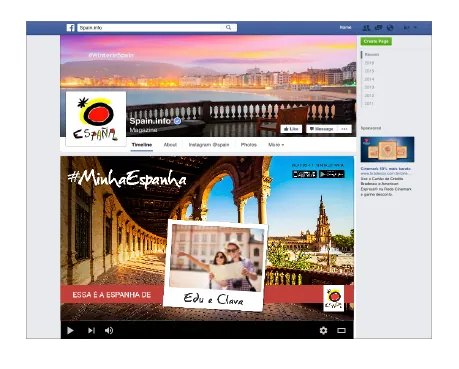This screenshot has width=459, height=369.
Task: Jump to 2014 in timeline navigation
Action: pos(369,79)
